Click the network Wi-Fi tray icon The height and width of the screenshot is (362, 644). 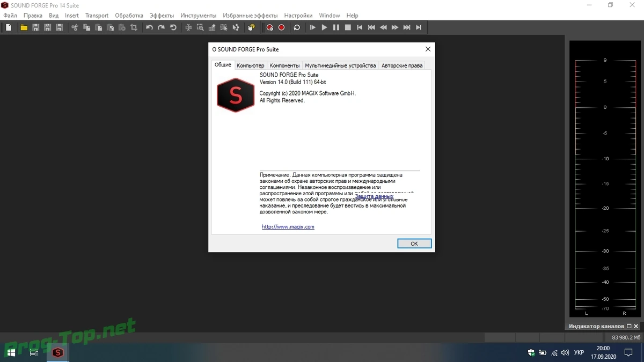pos(554,352)
